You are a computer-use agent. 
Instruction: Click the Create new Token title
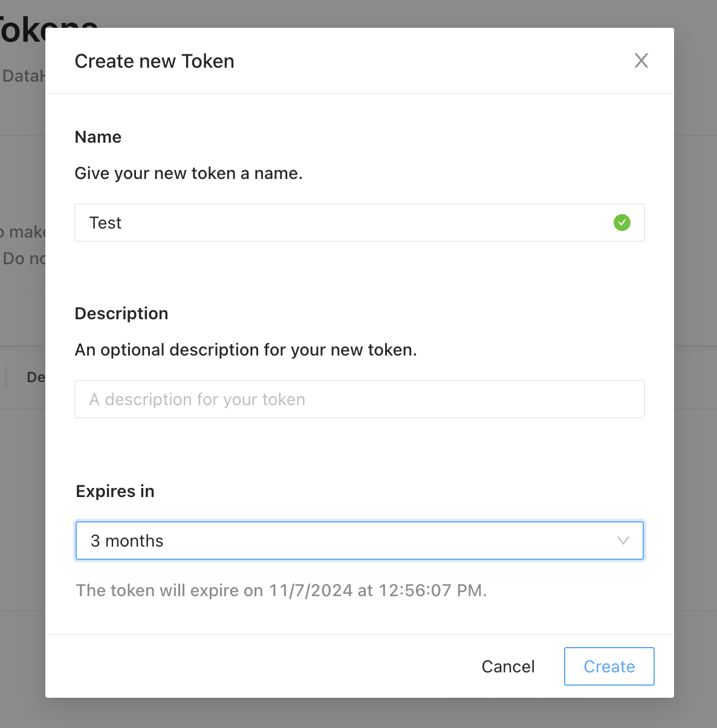pyautogui.click(x=154, y=61)
